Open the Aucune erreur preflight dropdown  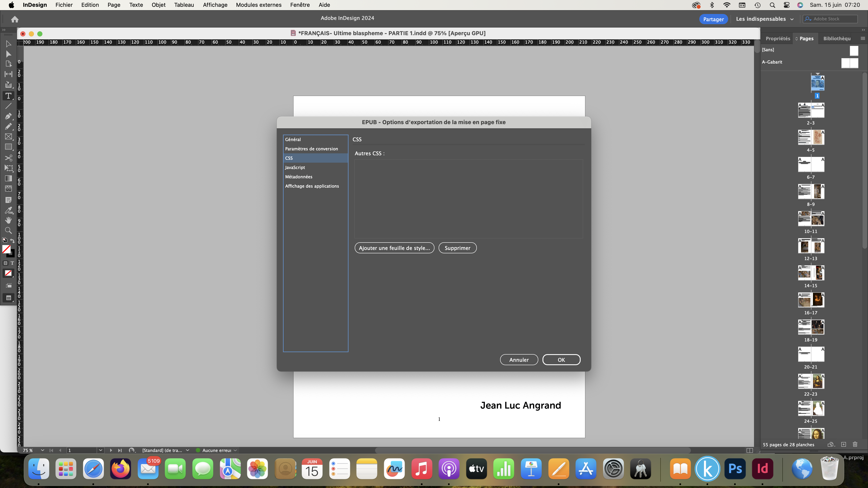235,450
